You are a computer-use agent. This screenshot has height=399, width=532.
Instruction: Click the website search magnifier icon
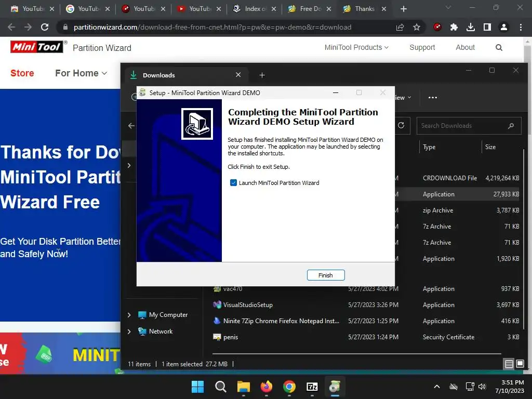(x=499, y=47)
